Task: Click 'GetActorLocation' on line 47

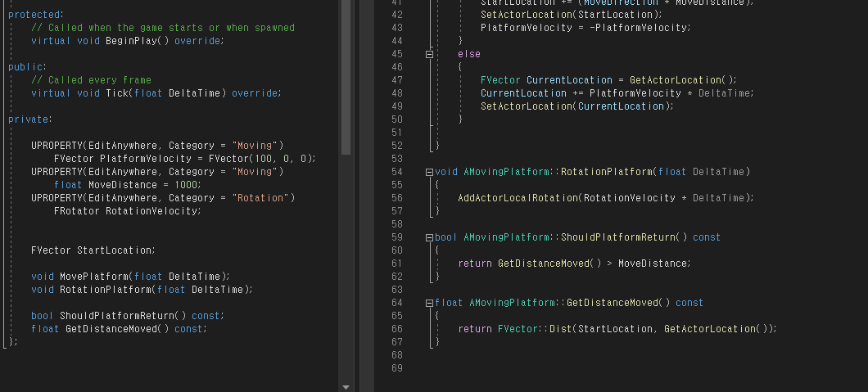Action: point(676,80)
